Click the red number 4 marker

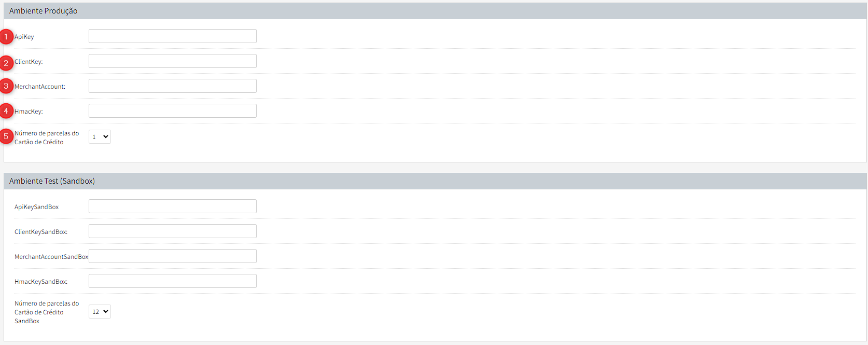click(6, 111)
